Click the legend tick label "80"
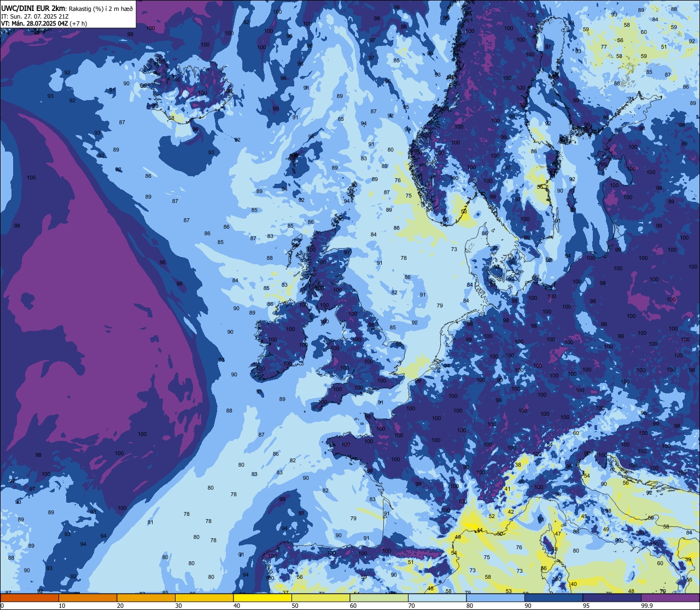This screenshot has width=700, height=610. pos(470,606)
